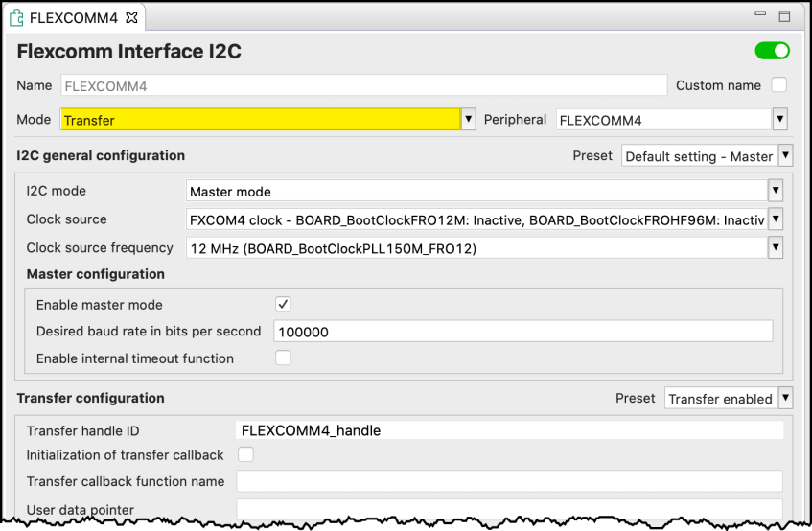Toggle the Flexcomm Interface I2C enable switch
This screenshot has height=531, width=812.
(x=772, y=51)
